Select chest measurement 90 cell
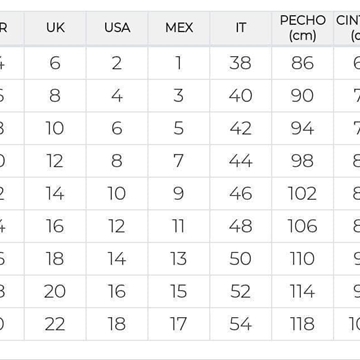This screenshot has height=360, width=360. 302,95
